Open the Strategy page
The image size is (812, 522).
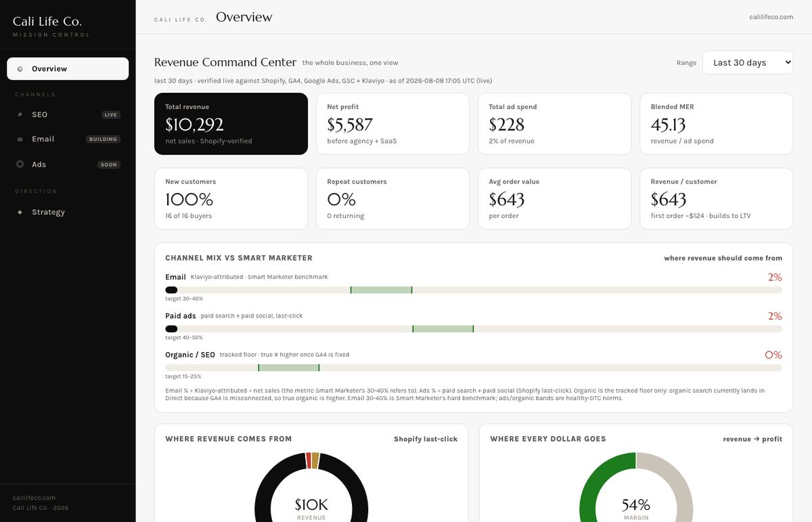click(x=68, y=212)
